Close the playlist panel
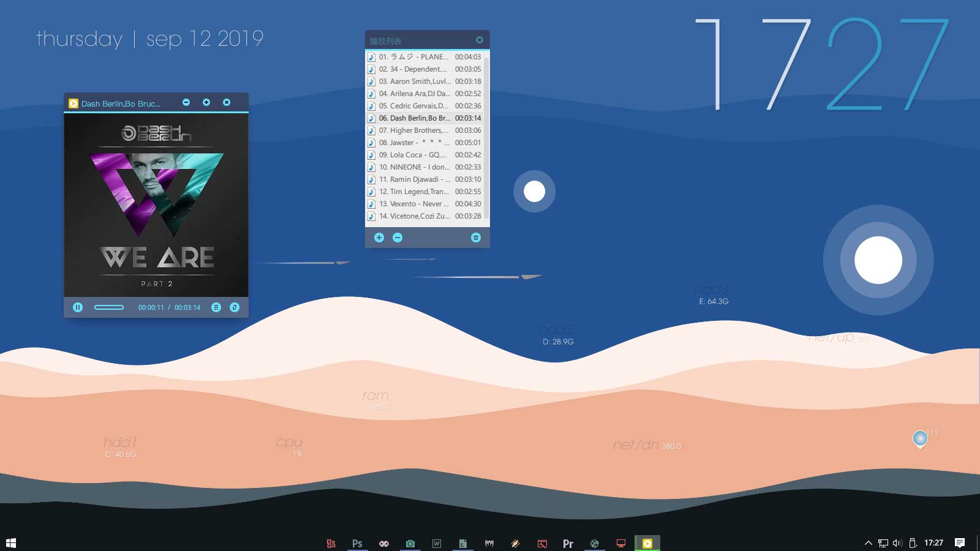This screenshot has width=980, height=551. click(x=480, y=40)
